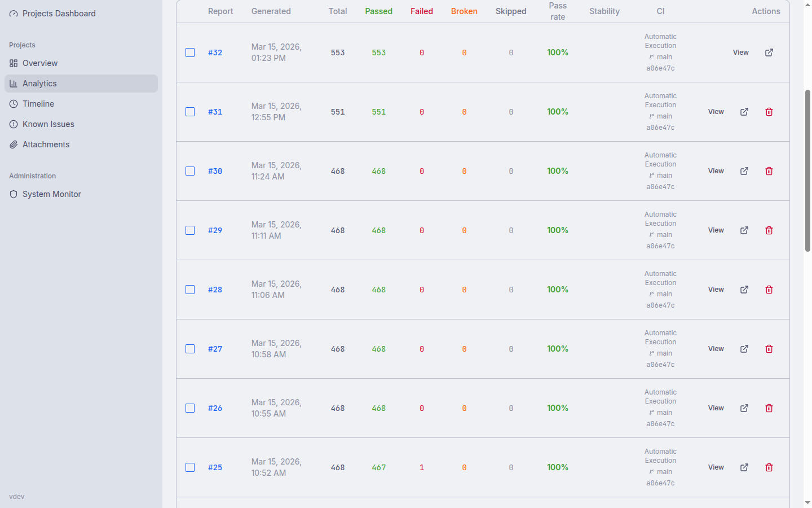Open external link icon for report #32
812x508 pixels.
[769, 52]
